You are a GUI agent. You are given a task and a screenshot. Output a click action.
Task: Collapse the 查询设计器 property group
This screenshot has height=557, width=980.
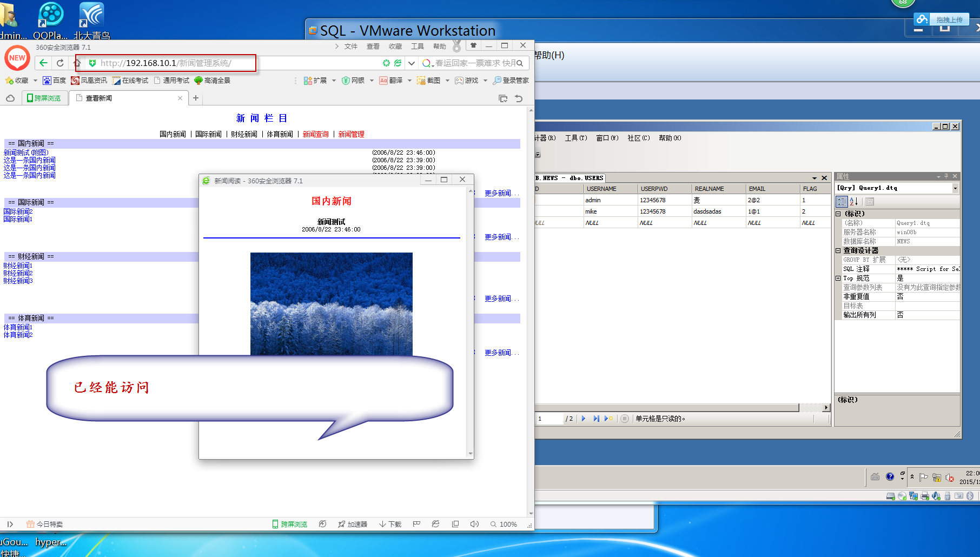tap(838, 251)
